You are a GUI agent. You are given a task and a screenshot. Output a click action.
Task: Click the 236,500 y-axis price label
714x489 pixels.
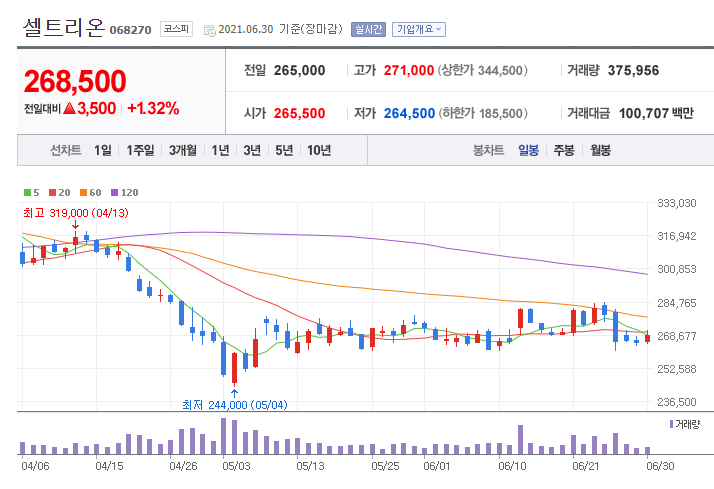click(x=677, y=402)
